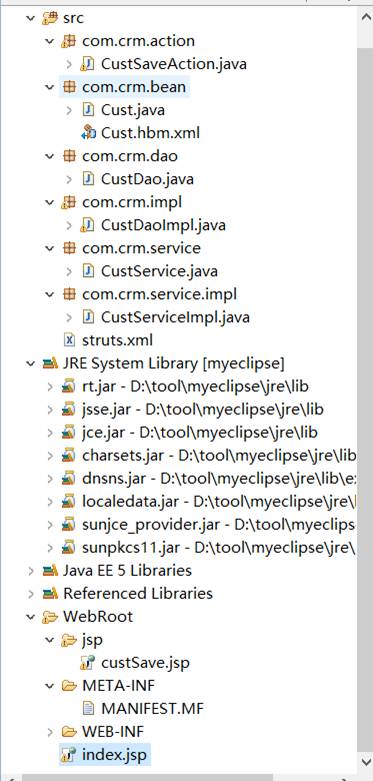
Task: Expand the WEB-INF folder
Action: coord(50,732)
